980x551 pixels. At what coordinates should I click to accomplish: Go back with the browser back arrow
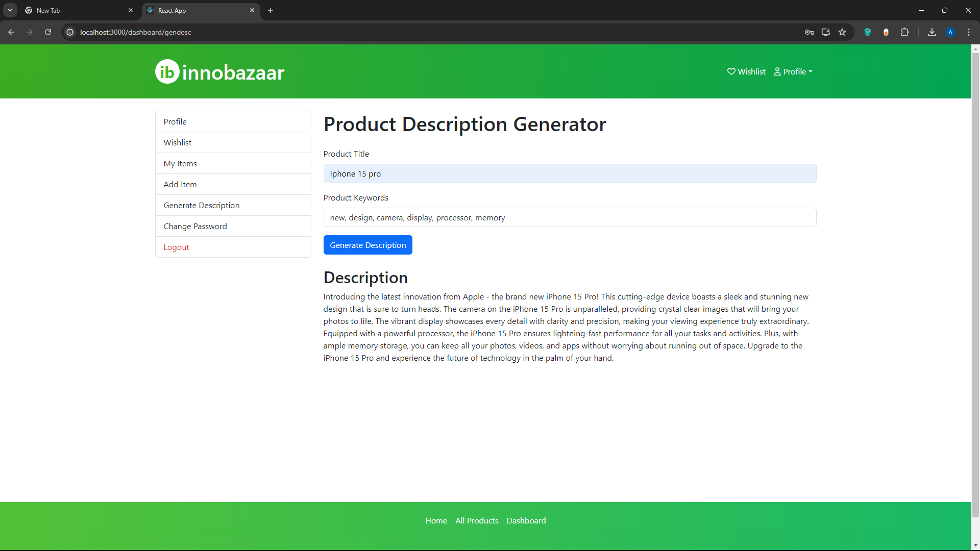[x=11, y=32]
